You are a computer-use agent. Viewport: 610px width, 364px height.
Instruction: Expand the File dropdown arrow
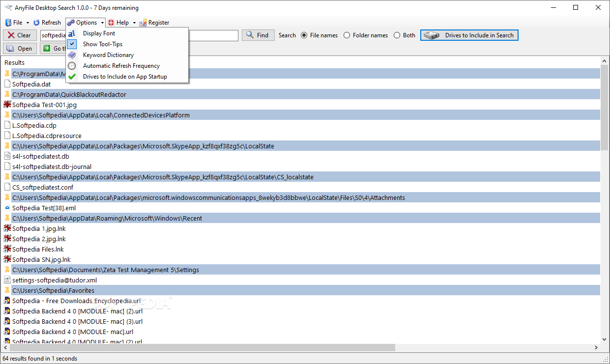[28, 23]
